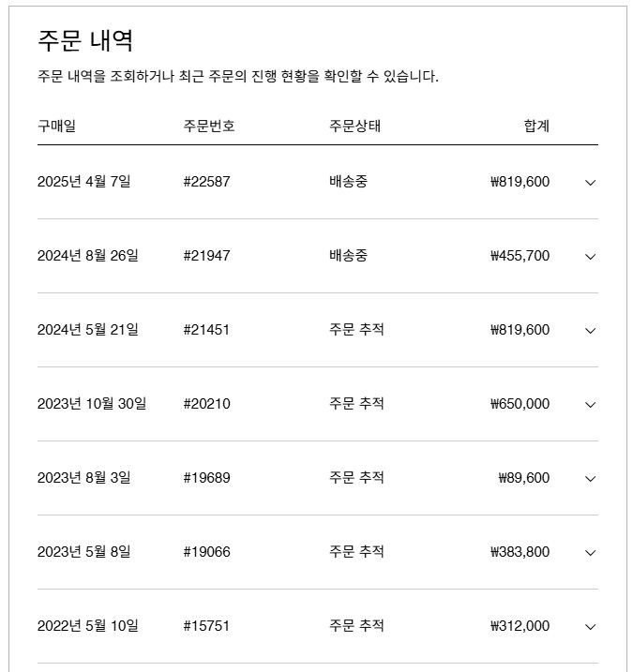Click the 주문번호 column header
Image resolution: width=633 pixels, height=672 pixels.
pyautogui.click(x=209, y=126)
